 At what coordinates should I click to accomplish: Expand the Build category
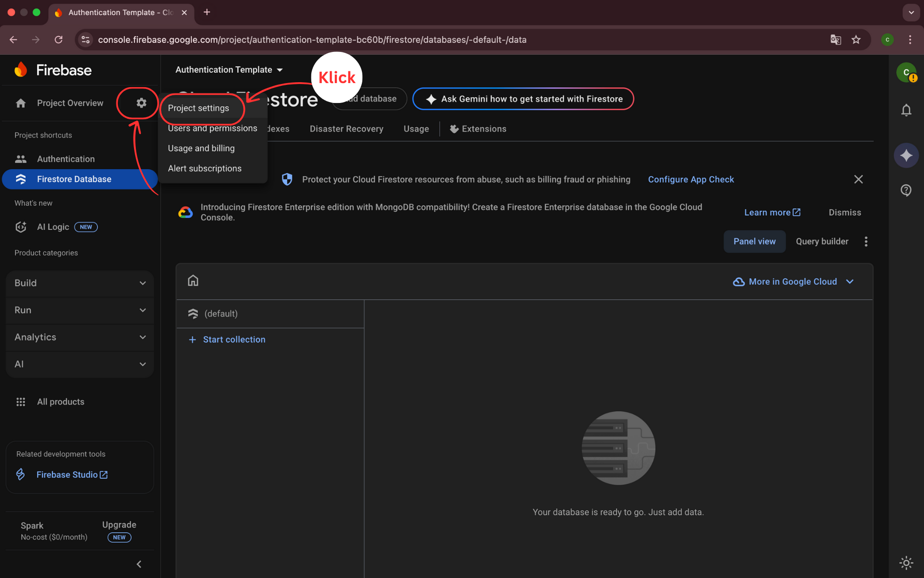(80, 283)
